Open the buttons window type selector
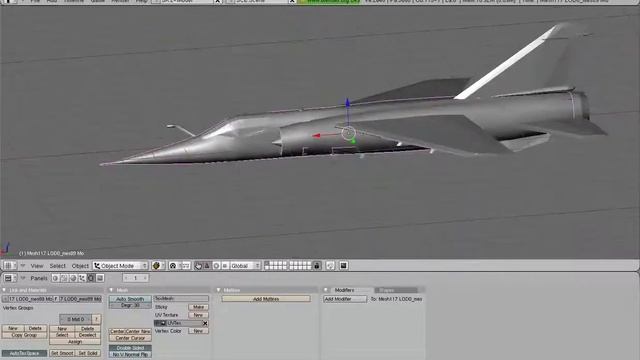Image resolution: width=640 pixels, height=360 pixels. click(9, 278)
